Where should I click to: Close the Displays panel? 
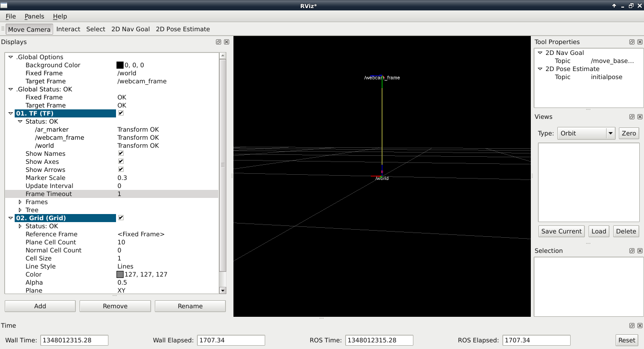coord(227,42)
